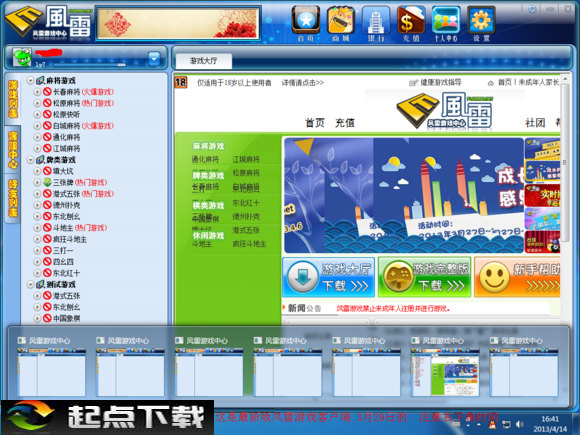Open 充值 in the web page navigation
This screenshot has height=435, width=580.
[345, 122]
